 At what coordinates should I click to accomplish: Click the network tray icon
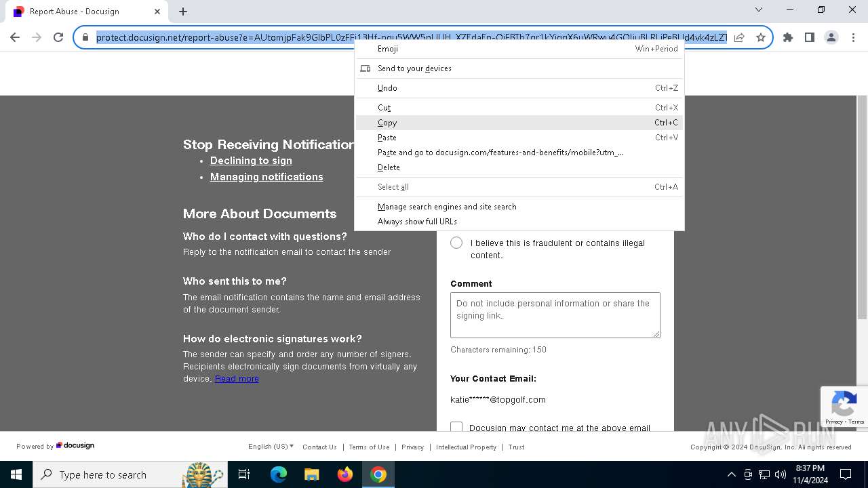[764, 474]
